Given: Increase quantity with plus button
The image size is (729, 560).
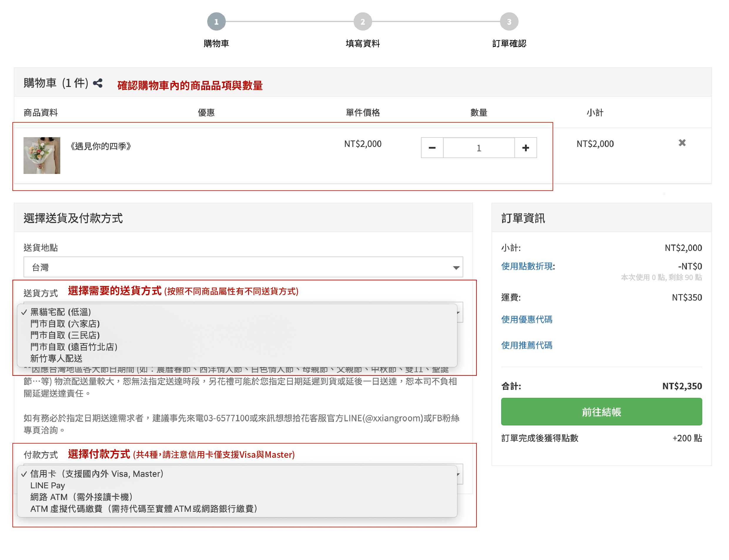Looking at the screenshot, I should pos(525,148).
